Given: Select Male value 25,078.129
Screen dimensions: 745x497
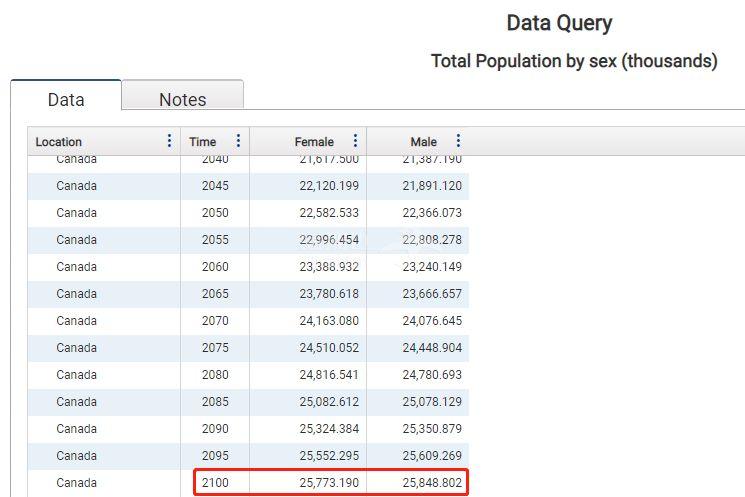Looking at the screenshot, I should [432, 402].
